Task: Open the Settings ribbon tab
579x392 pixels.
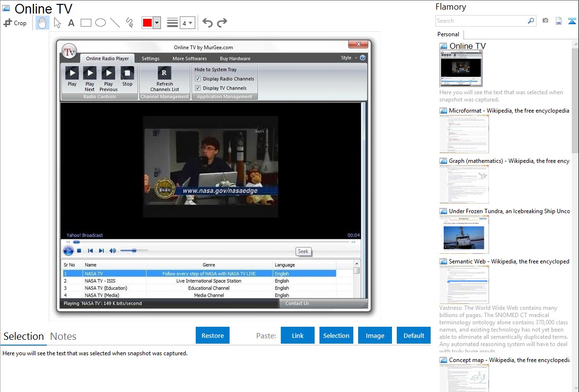Action: coord(151,58)
